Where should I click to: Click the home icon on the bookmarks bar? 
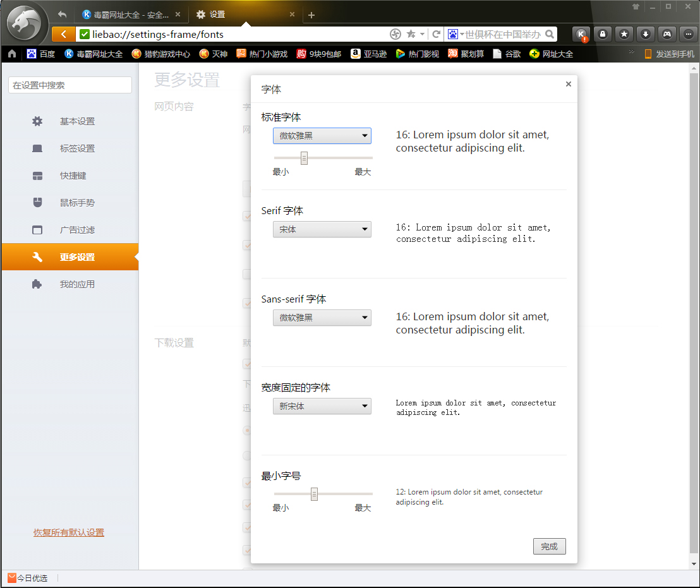(11, 54)
